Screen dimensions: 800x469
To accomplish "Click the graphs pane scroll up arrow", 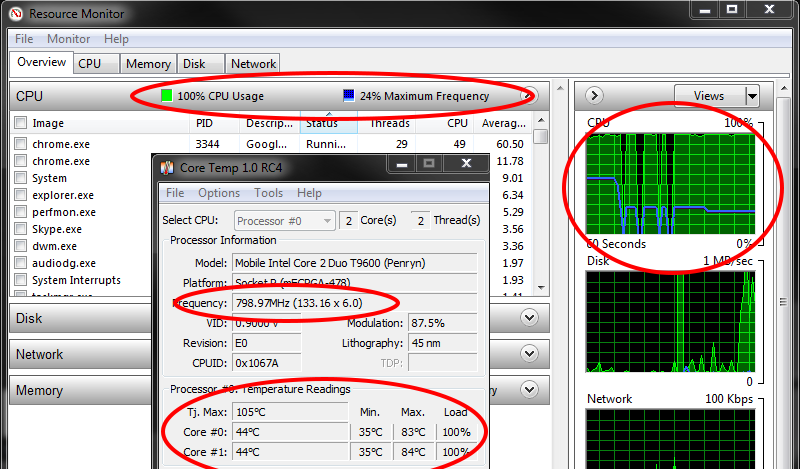I will point(784,89).
